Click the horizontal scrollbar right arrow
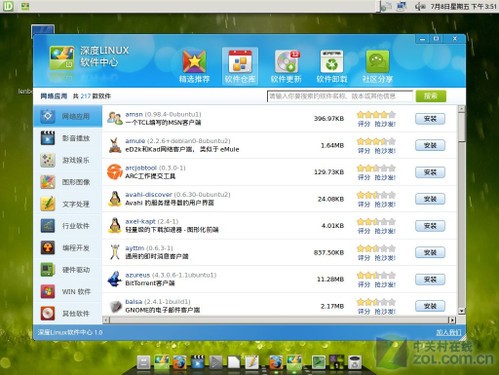The height and width of the screenshot is (375, 499). click(452, 320)
